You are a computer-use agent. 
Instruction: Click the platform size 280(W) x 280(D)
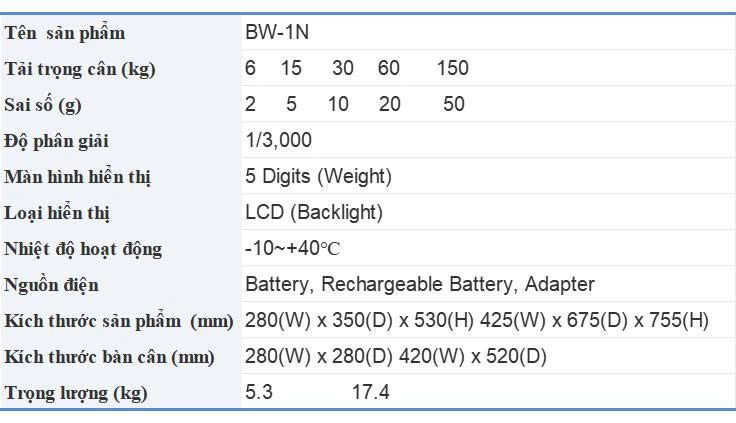(x=319, y=357)
